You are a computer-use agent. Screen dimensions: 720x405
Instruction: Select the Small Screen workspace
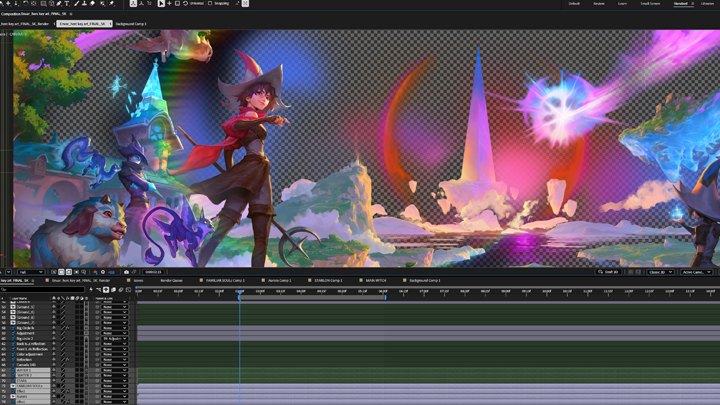pos(650,3)
